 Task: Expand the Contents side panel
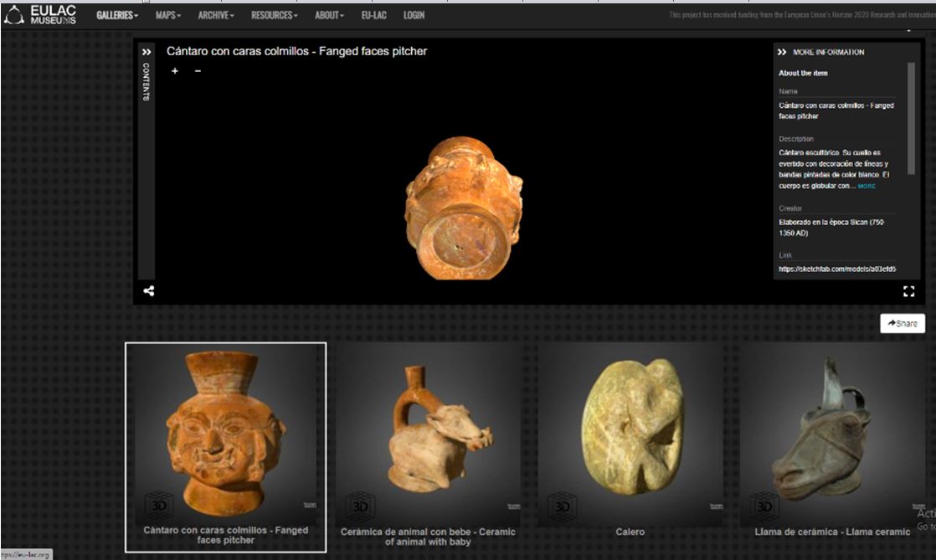(x=147, y=52)
